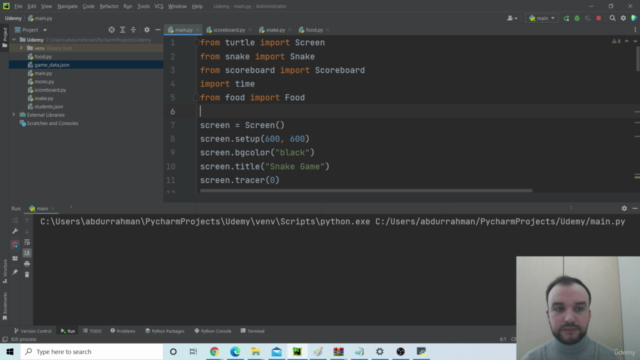Open the main run configuration dropdown
The width and height of the screenshot is (640, 360).
tap(542, 18)
